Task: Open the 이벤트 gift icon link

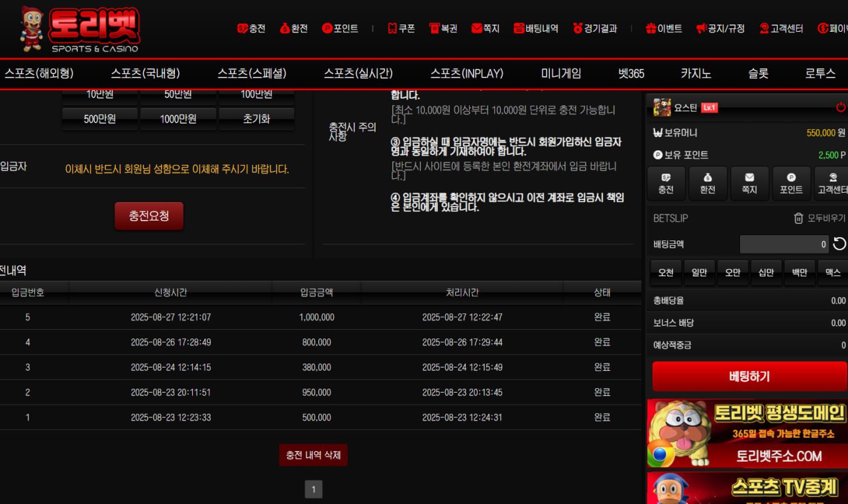Action: (651, 28)
